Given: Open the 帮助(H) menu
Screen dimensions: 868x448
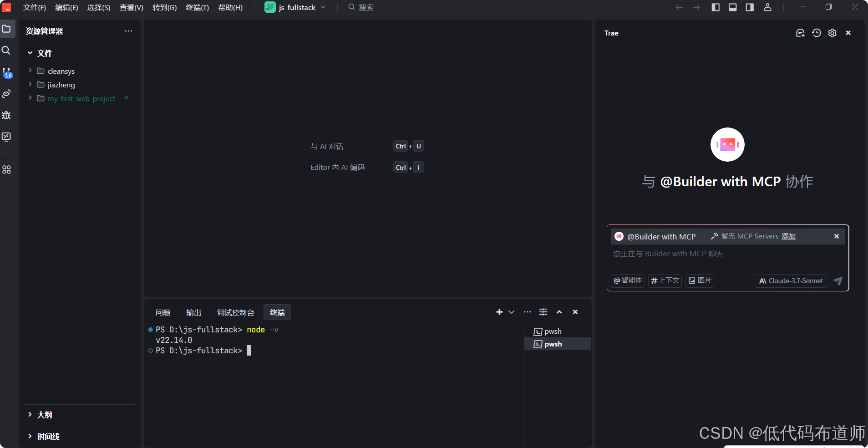Looking at the screenshot, I should click(230, 7).
